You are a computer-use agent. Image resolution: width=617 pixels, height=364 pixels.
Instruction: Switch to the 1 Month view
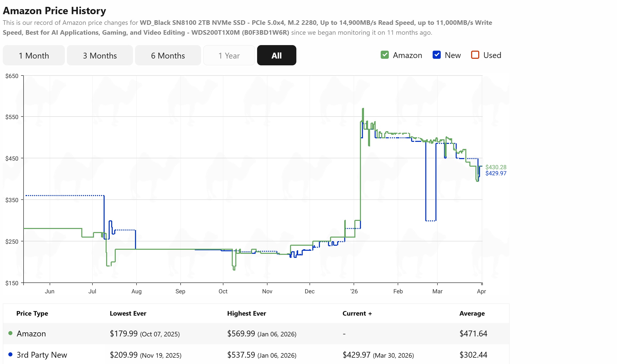(33, 55)
